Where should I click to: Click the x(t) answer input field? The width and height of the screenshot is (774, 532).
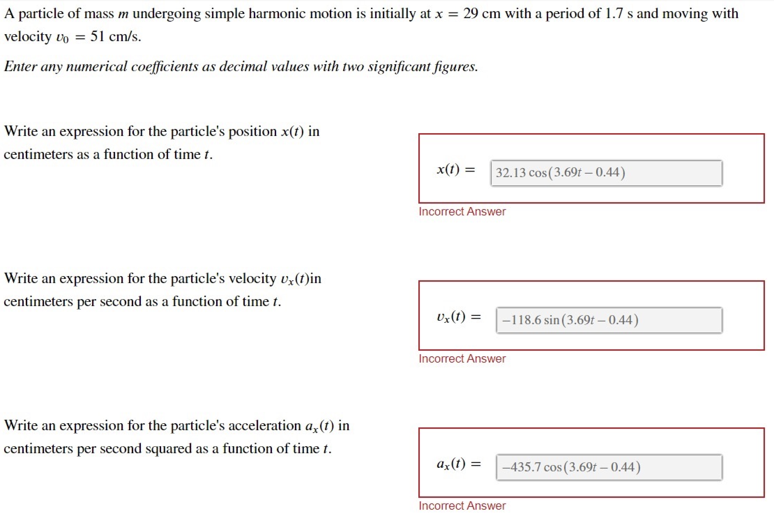coord(606,173)
